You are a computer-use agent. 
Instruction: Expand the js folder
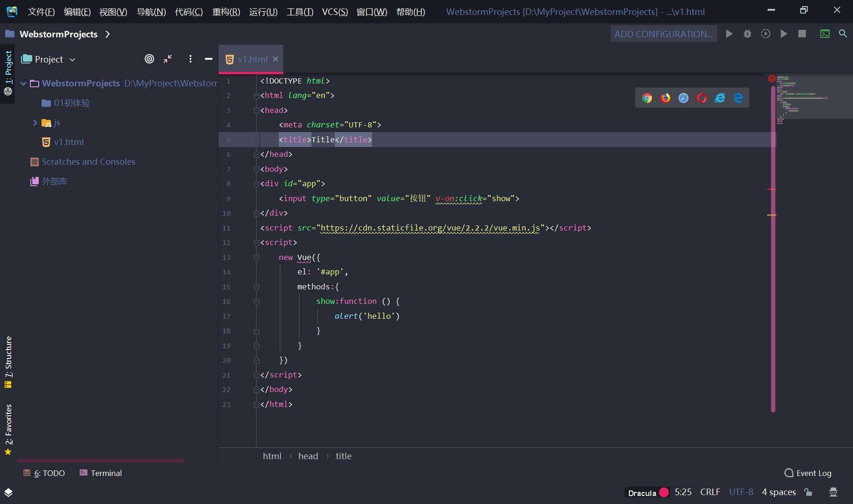click(x=35, y=123)
